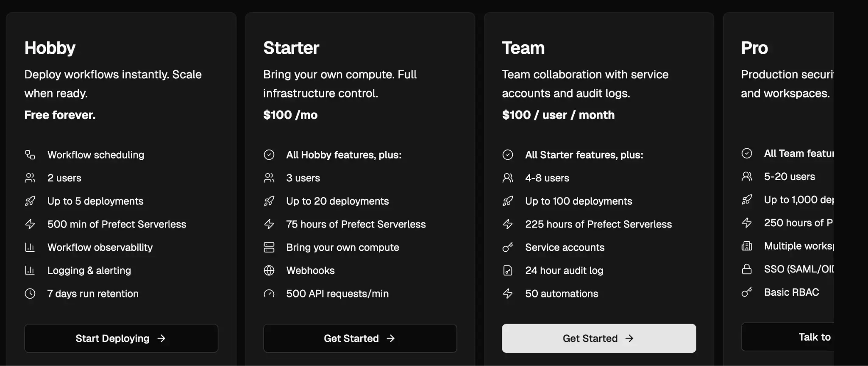Click the chart icon beside Workflow observability
Viewport: 868px width, 366px height.
30,247
